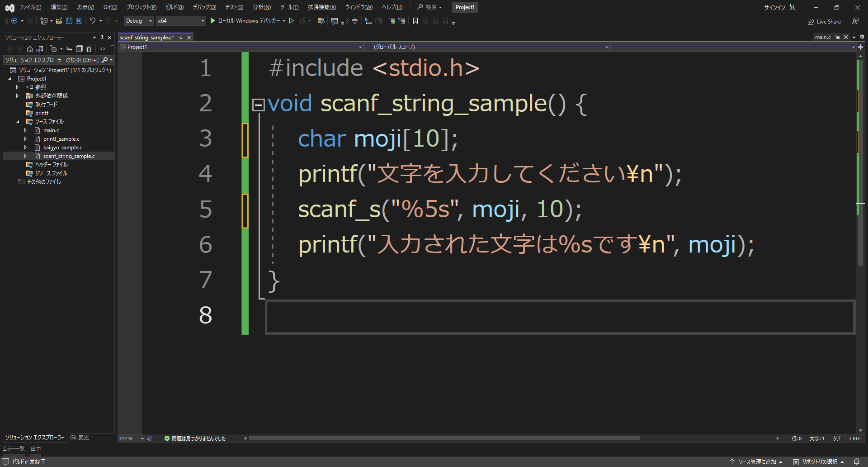The image size is (868, 467).
Task: Open the 編集(E) menu
Action: (x=59, y=7)
